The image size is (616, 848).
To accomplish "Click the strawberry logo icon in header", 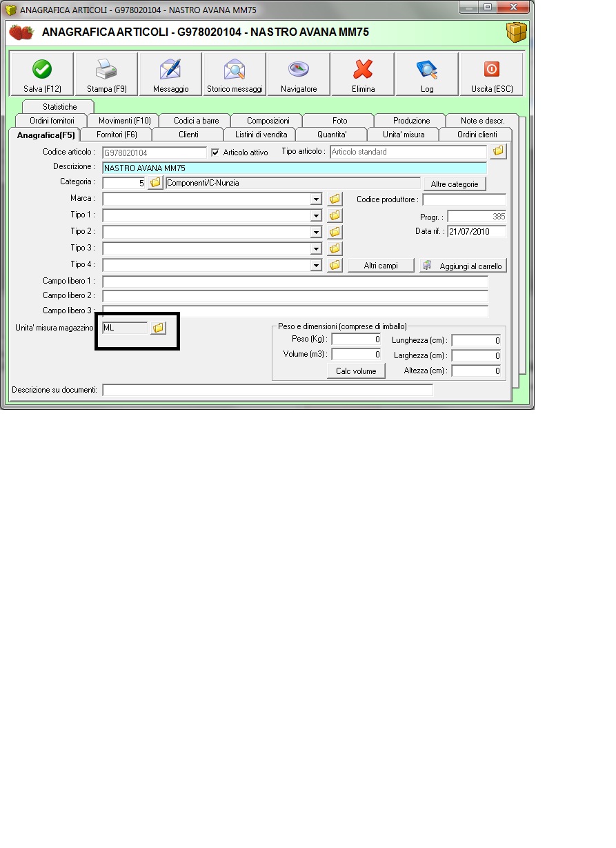I will [x=21, y=32].
